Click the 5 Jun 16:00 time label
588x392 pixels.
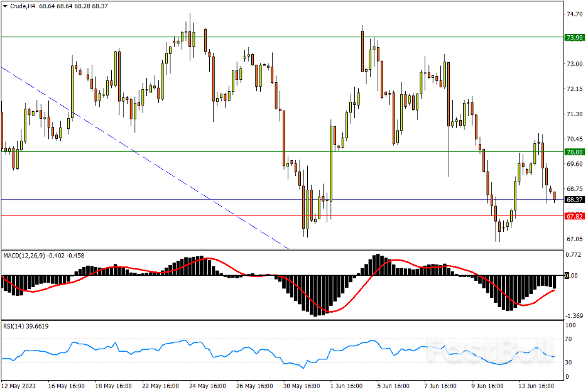point(393,386)
